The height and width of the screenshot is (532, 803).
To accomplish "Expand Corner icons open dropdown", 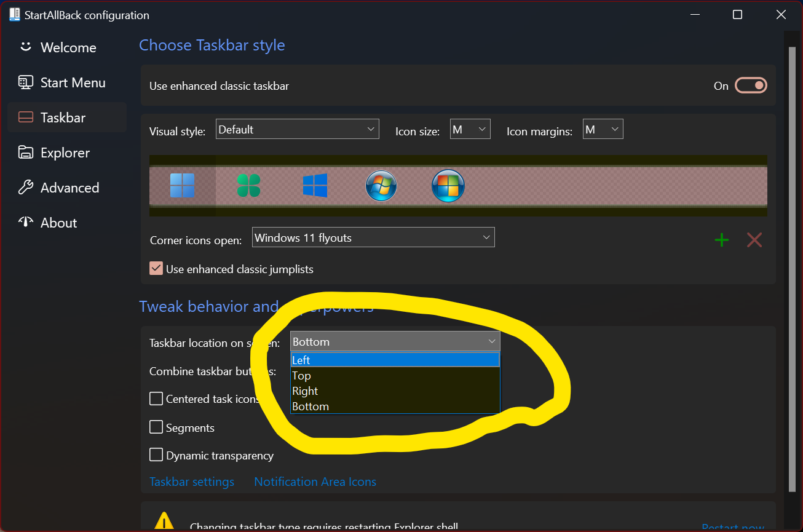I will tap(373, 237).
